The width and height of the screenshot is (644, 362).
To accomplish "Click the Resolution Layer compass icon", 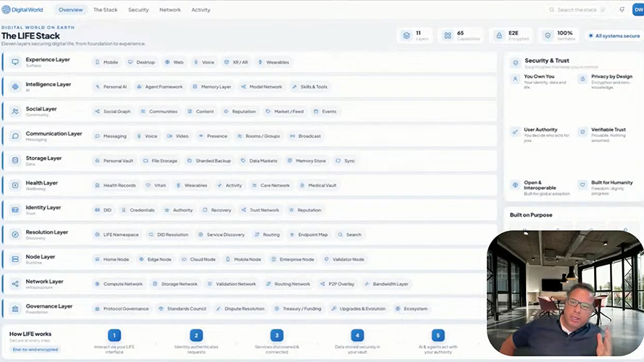I will (x=15, y=235).
